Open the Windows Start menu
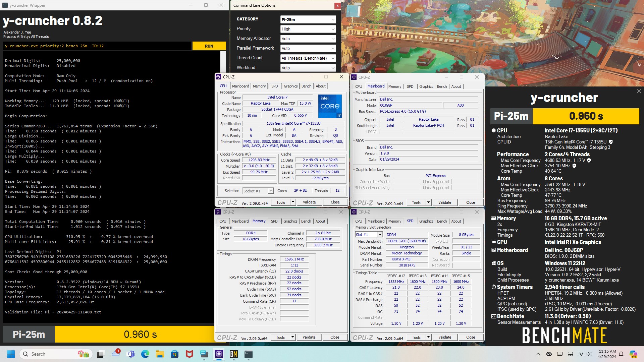Image resolution: width=644 pixels, height=362 pixels. pyautogui.click(x=11, y=354)
